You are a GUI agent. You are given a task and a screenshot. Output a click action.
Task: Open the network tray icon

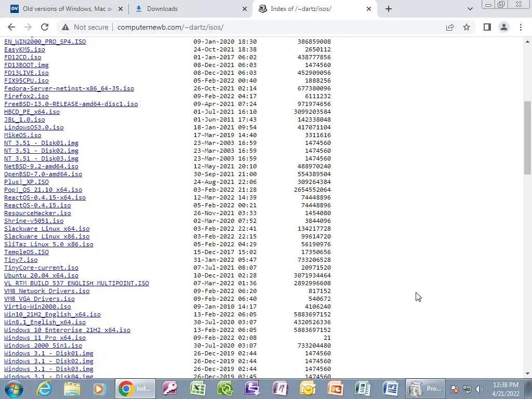pyautogui.click(x=467, y=389)
